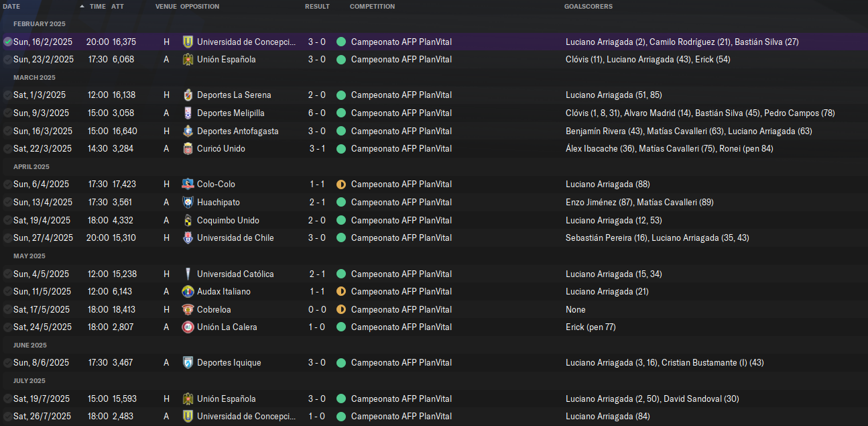
Task: Tick the selection circle for 6/4/2025 fixture
Action: pos(7,184)
